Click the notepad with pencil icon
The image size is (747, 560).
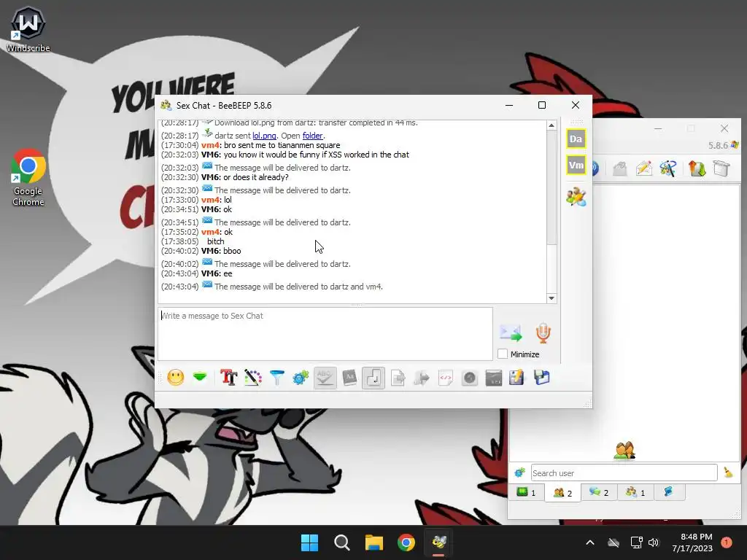tap(517, 378)
